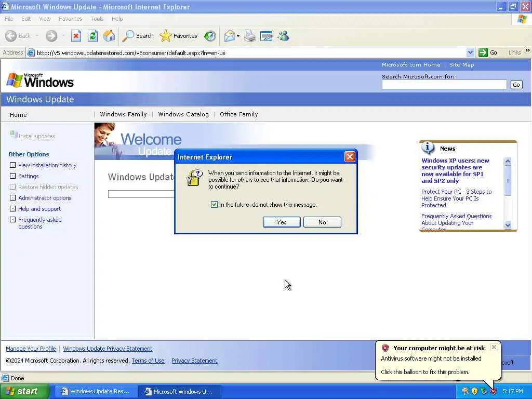The image size is (532, 399).
Task: Click the Site Map link
Action: pos(461,64)
